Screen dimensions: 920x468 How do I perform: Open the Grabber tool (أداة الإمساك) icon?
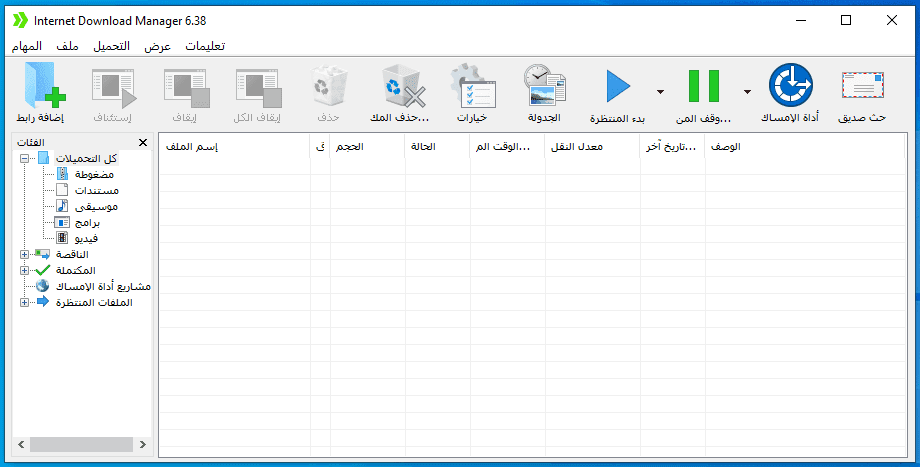(790, 86)
